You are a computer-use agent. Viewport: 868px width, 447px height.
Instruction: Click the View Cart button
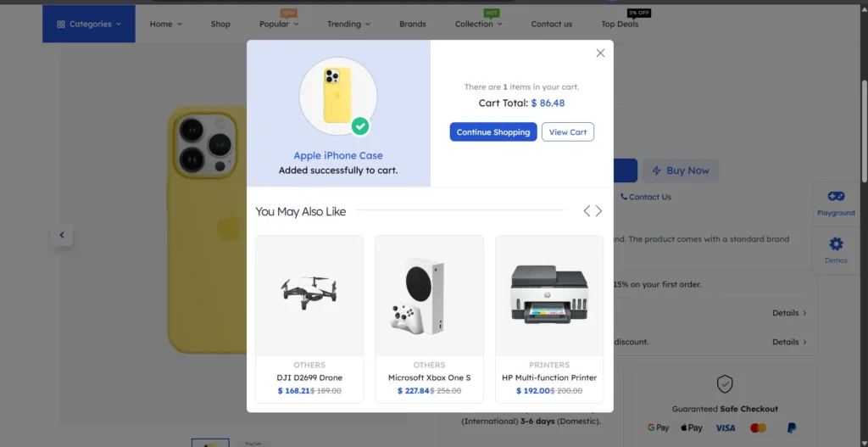tap(568, 132)
